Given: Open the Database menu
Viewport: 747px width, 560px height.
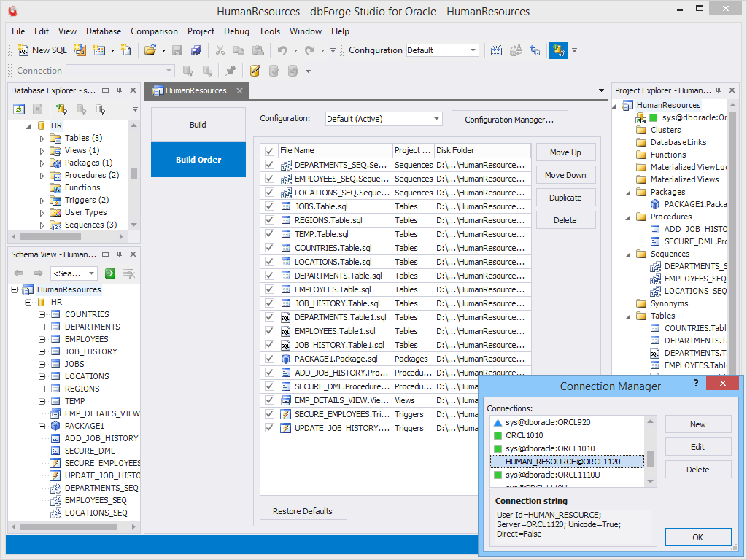Looking at the screenshot, I should tap(104, 31).
